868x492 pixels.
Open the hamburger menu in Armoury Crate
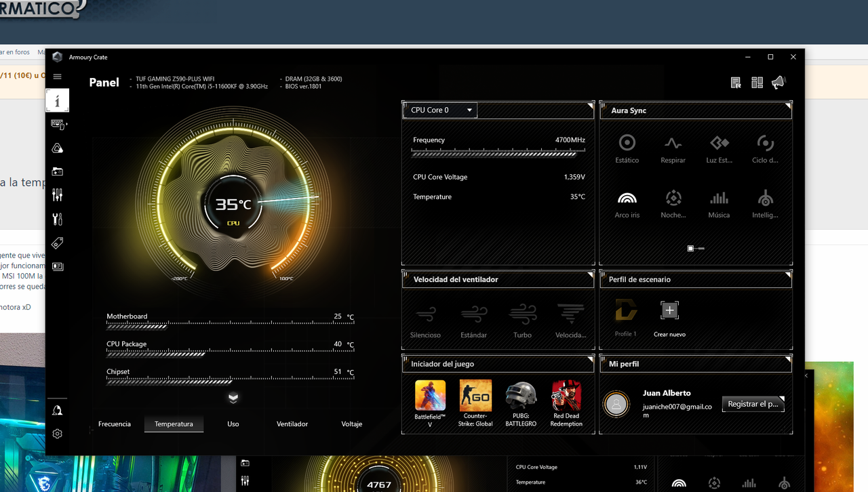[57, 77]
